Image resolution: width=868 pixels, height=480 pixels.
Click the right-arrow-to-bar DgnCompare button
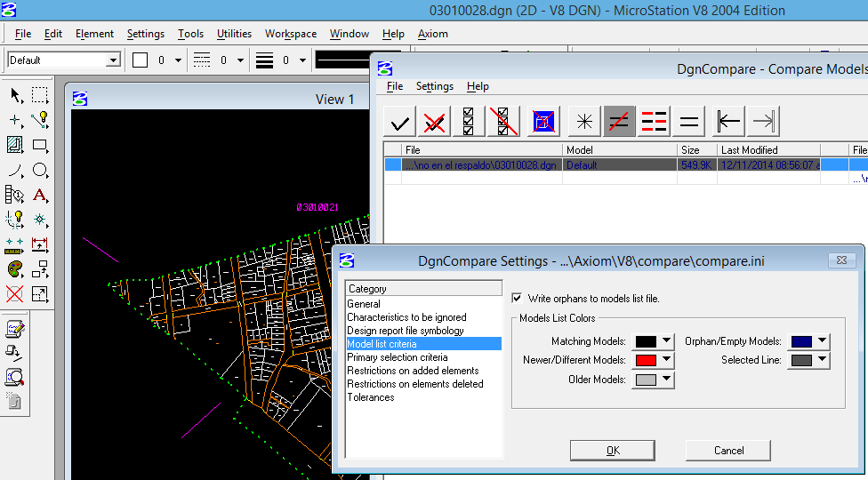[x=763, y=122]
